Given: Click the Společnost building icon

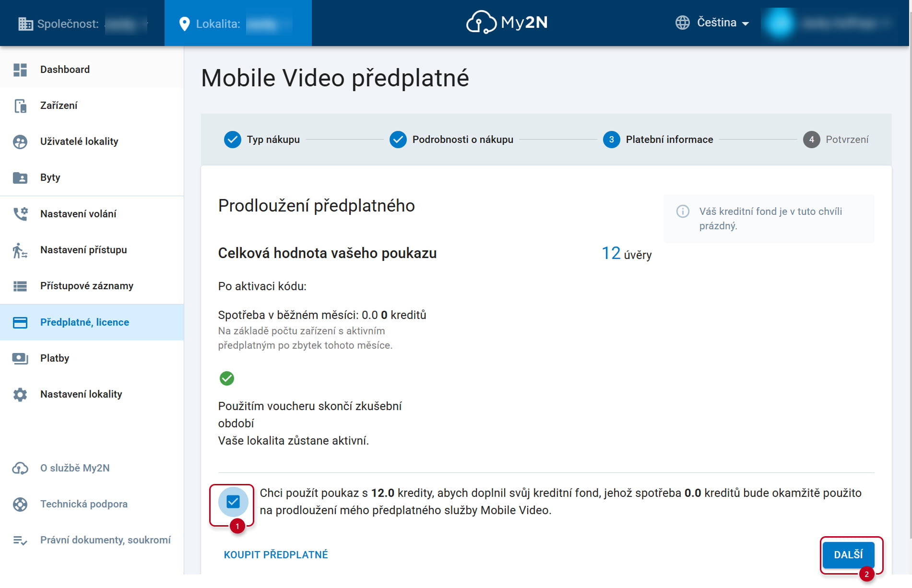Looking at the screenshot, I should tap(25, 24).
